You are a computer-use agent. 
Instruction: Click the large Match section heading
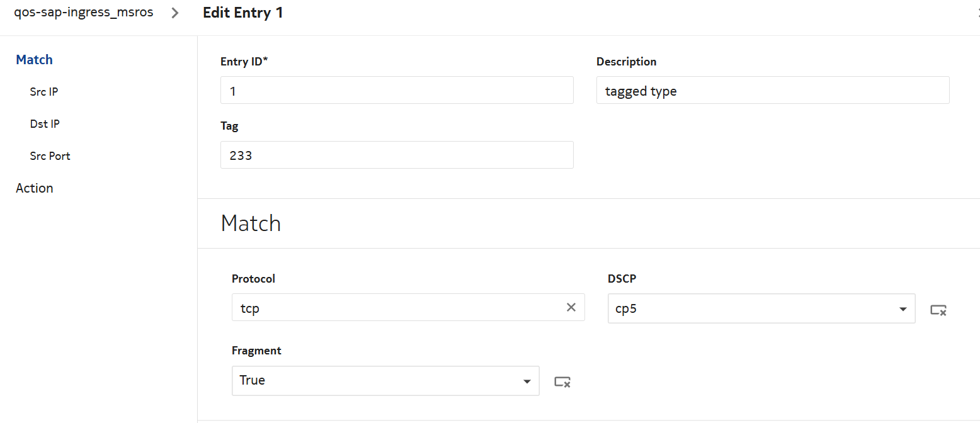pyautogui.click(x=251, y=223)
